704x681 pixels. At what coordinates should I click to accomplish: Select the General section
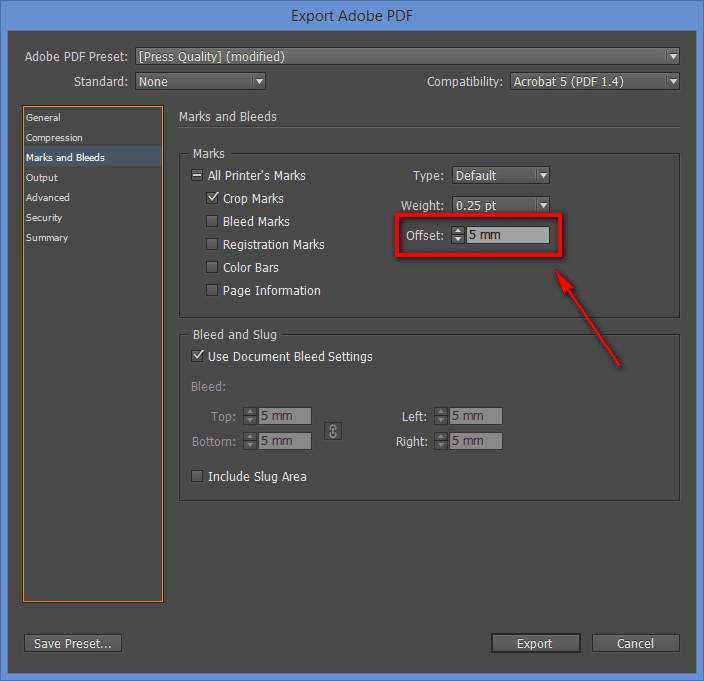point(93,118)
